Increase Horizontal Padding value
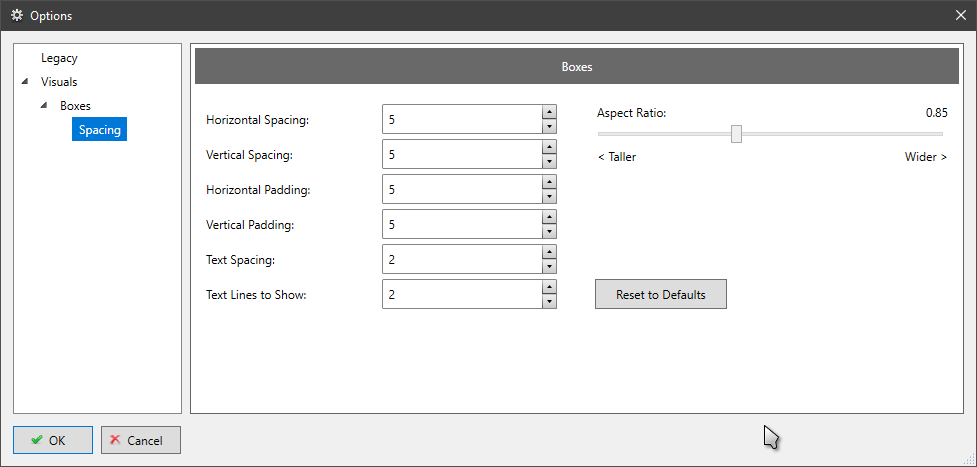The image size is (977, 467). [x=549, y=182]
